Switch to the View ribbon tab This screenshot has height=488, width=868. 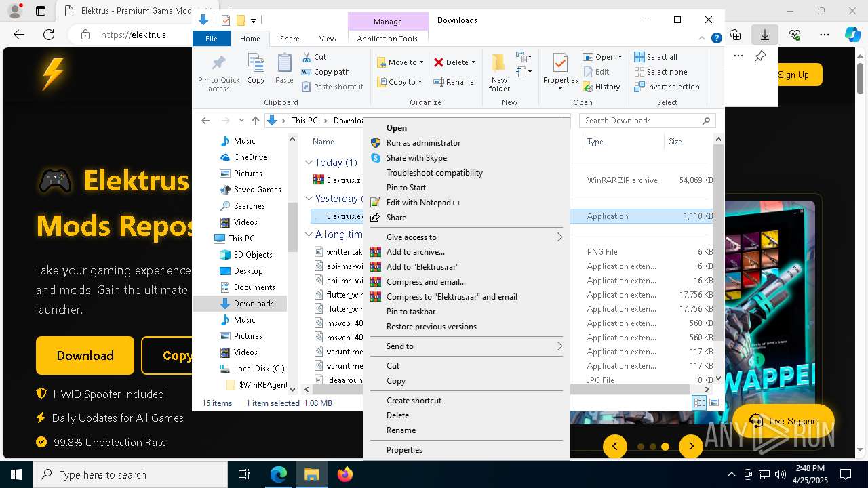click(328, 39)
